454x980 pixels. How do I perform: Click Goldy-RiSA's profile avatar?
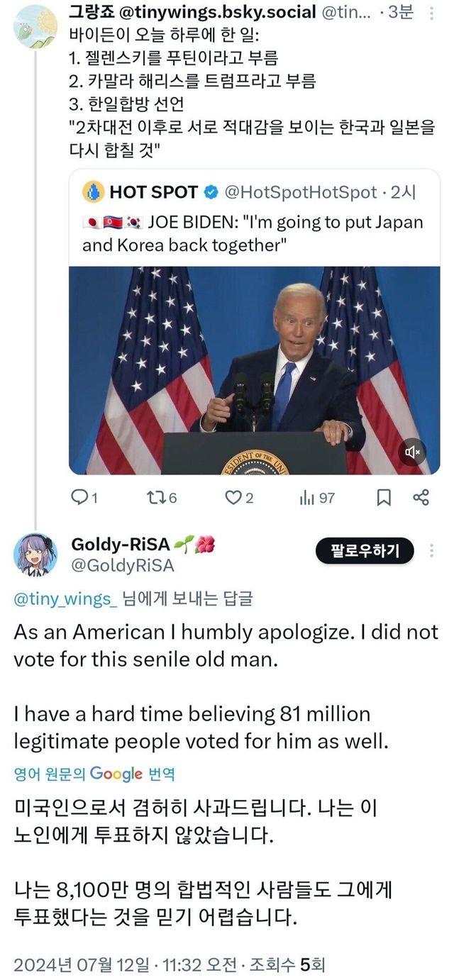click(35, 554)
